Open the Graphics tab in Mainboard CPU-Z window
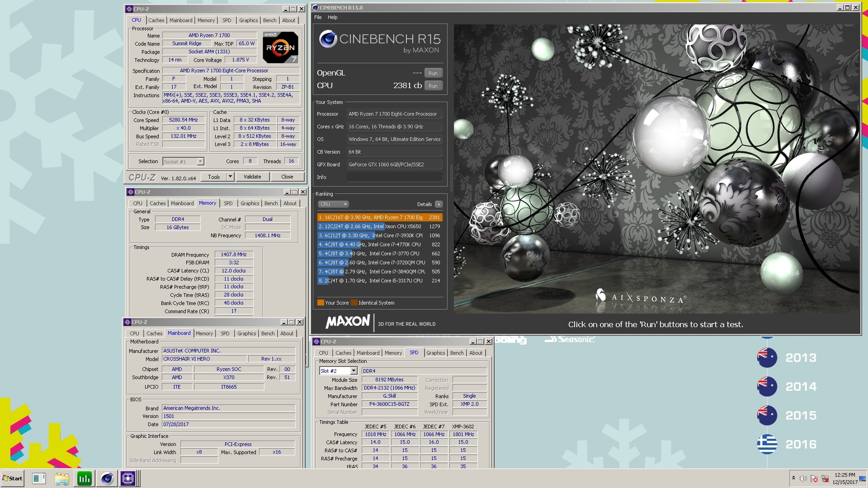Viewport: 868px width, 488px height. pos(246,333)
